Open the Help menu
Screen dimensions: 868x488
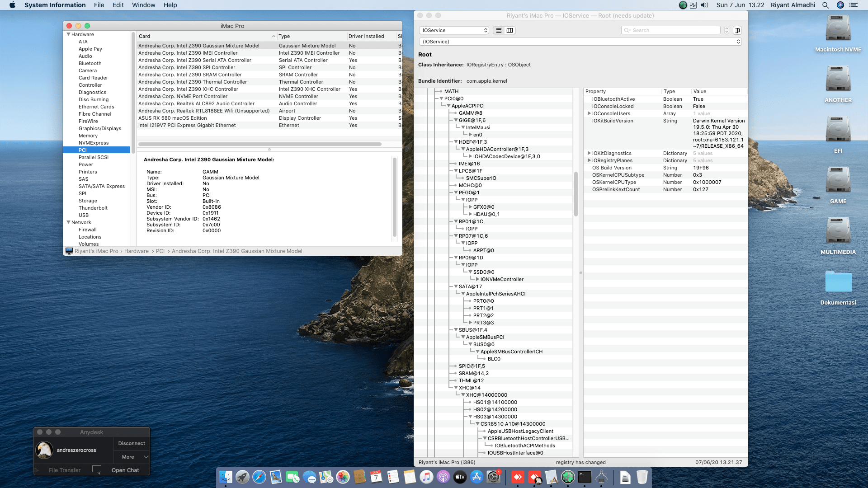click(170, 5)
